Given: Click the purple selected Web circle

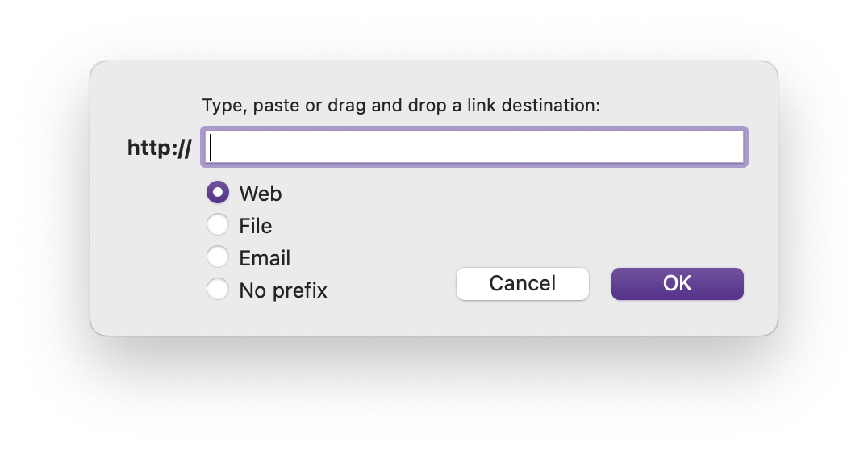Looking at the screenshot, I should tap(218, 193).
